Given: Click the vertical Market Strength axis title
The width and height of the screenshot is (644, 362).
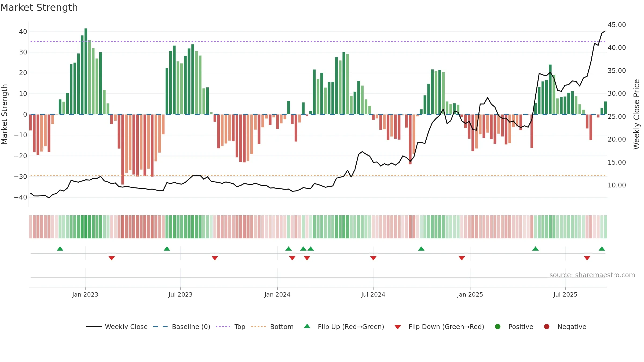Looking at the screenshot, I should coord(5,114).
